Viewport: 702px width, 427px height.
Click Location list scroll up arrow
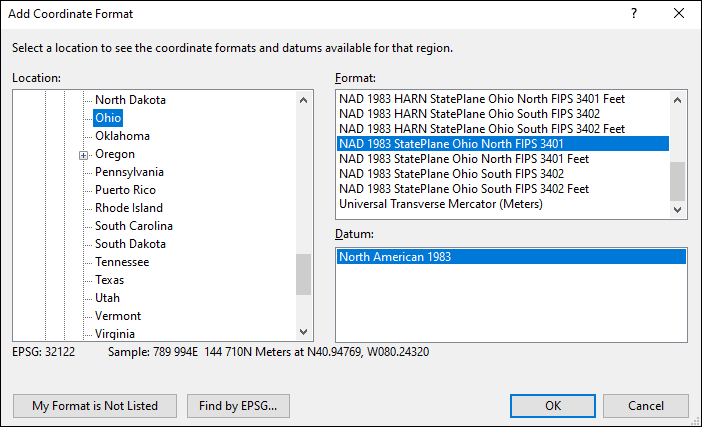(304, 100)
